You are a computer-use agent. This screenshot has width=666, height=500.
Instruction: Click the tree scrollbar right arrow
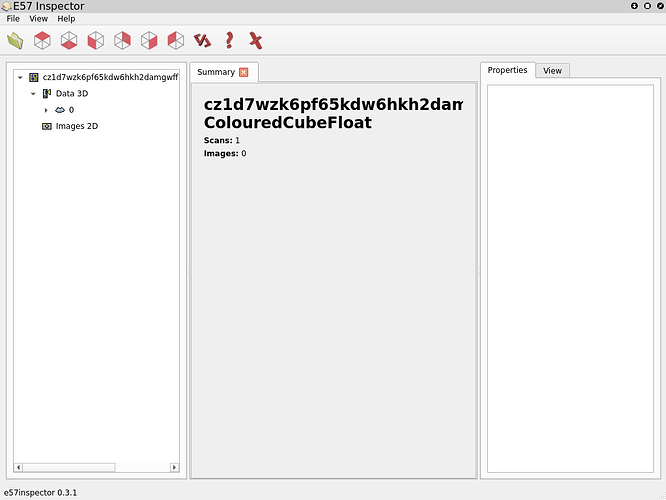pos(174,467)
